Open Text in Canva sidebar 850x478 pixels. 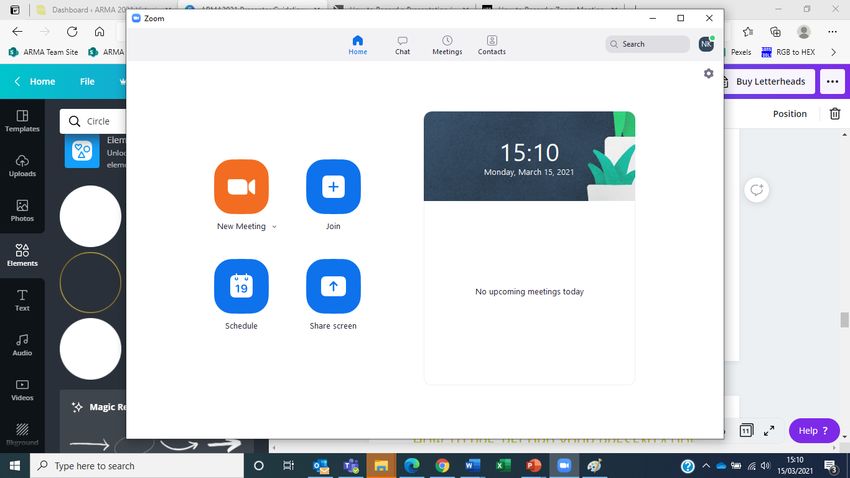(22, 300)
